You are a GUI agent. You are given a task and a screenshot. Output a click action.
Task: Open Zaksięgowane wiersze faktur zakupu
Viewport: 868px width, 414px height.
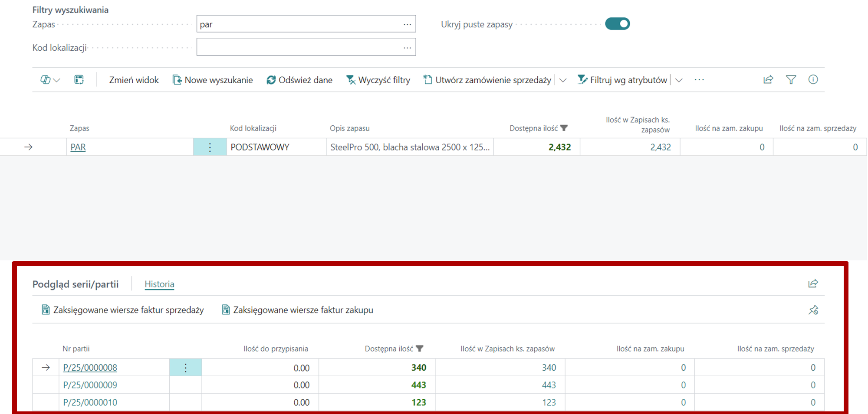(297, 310)
